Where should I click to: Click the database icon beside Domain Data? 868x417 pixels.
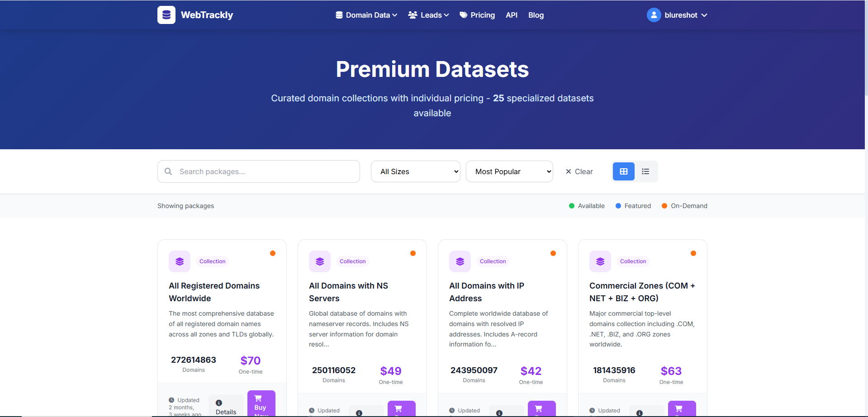(338, 15)
